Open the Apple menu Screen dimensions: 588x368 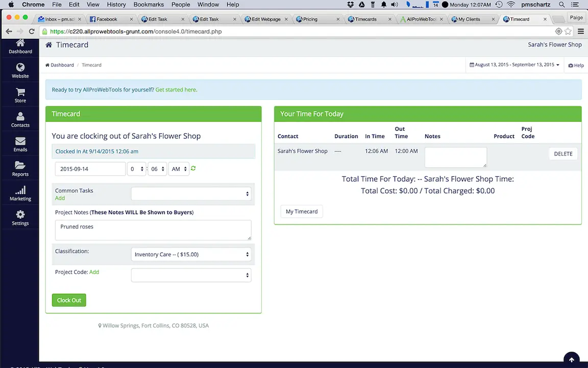(11, 5)
